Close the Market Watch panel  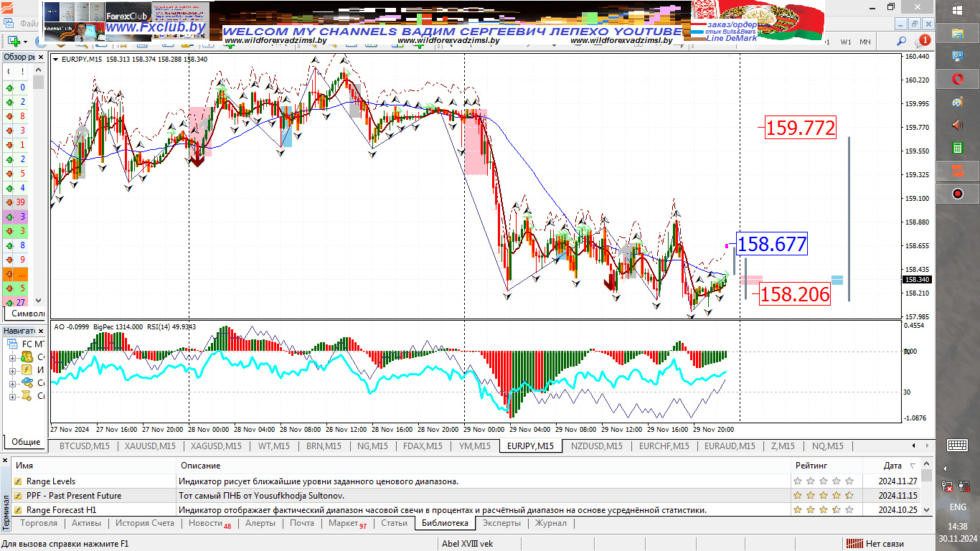click(x=40, y=57)
